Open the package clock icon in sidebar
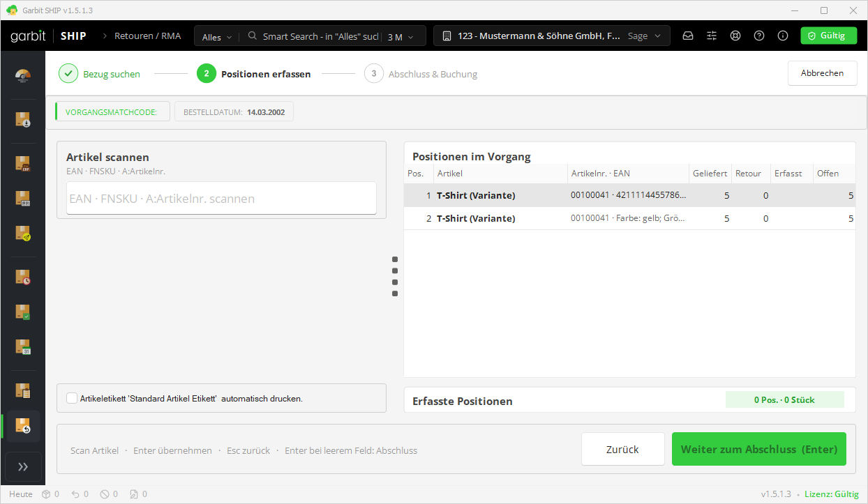 coord(23,277)
